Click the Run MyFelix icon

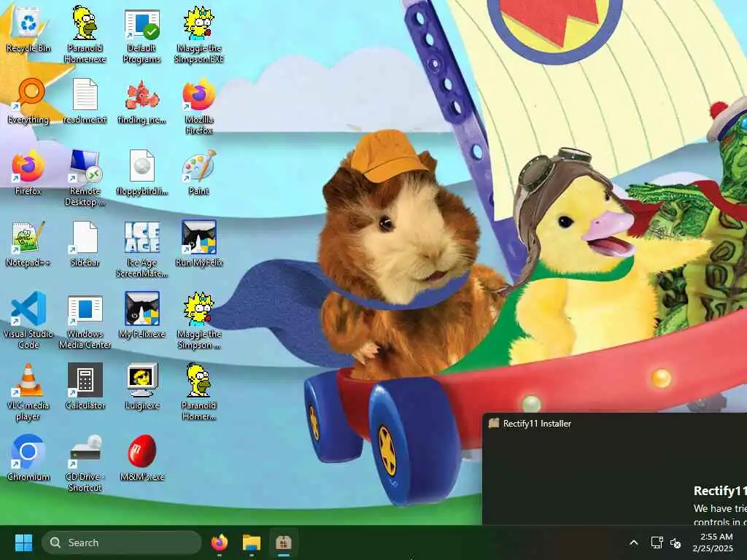point(199,244)
